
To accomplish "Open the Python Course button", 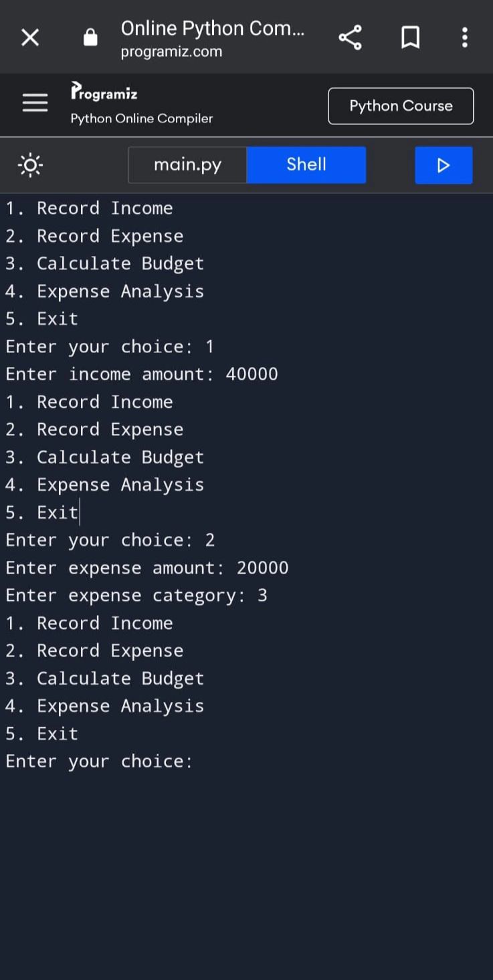I will click(401, 106).
